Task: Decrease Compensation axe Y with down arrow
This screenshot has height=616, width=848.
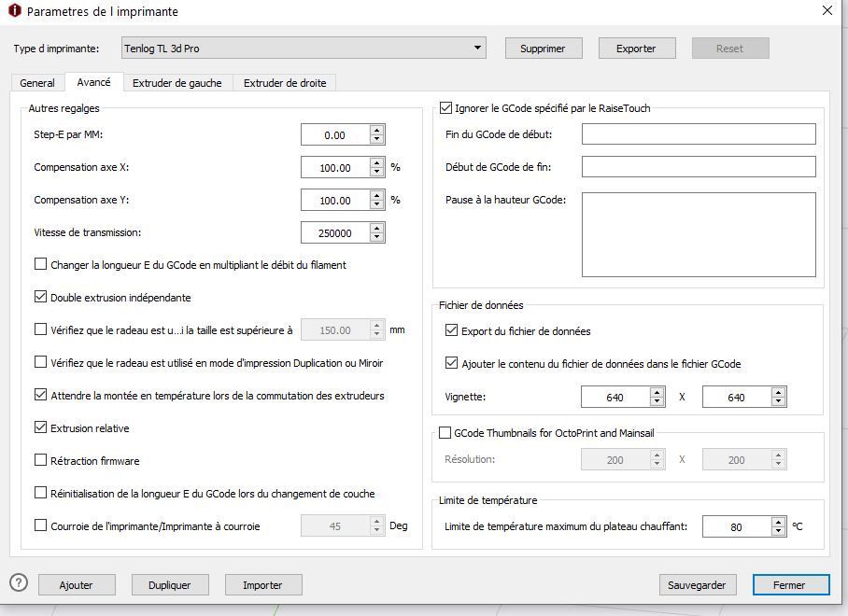Action: (x=377, y=204)
